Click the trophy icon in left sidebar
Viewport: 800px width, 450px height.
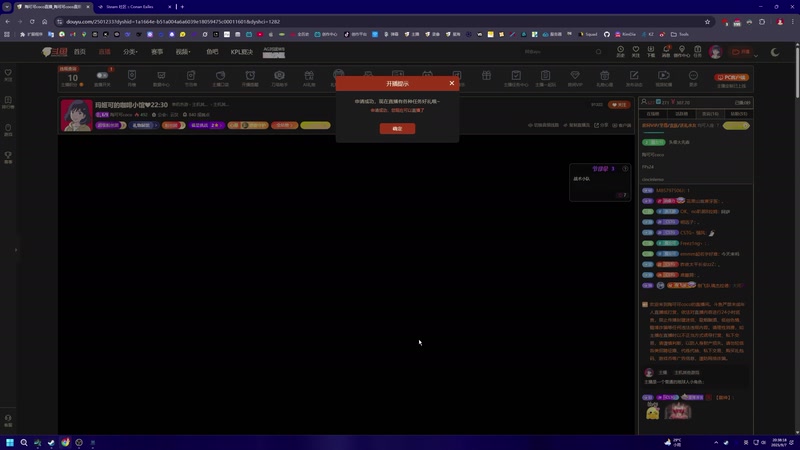click(8, 157)
